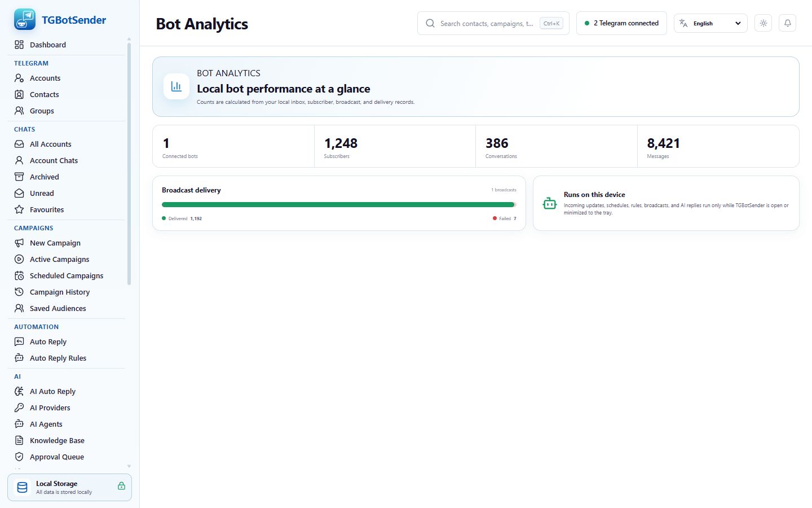Open Dashboard grid icon in sidebar

point(19,45)
